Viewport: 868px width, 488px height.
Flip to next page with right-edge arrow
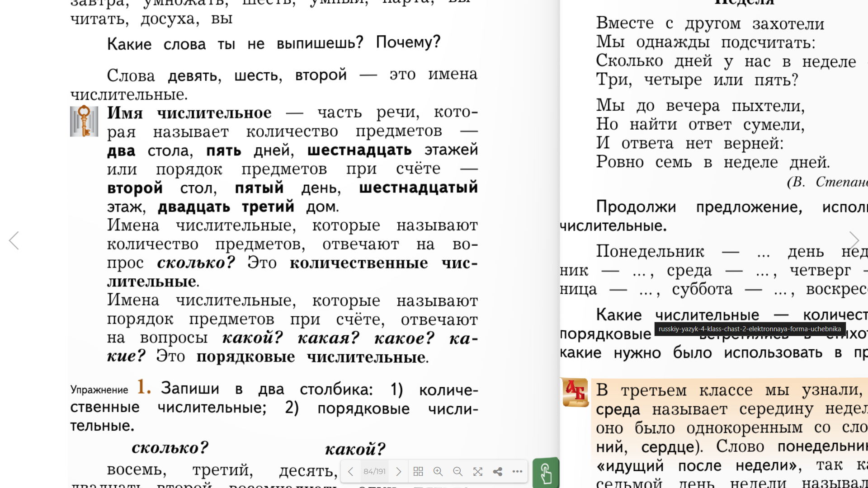click(x=854, y=240)
